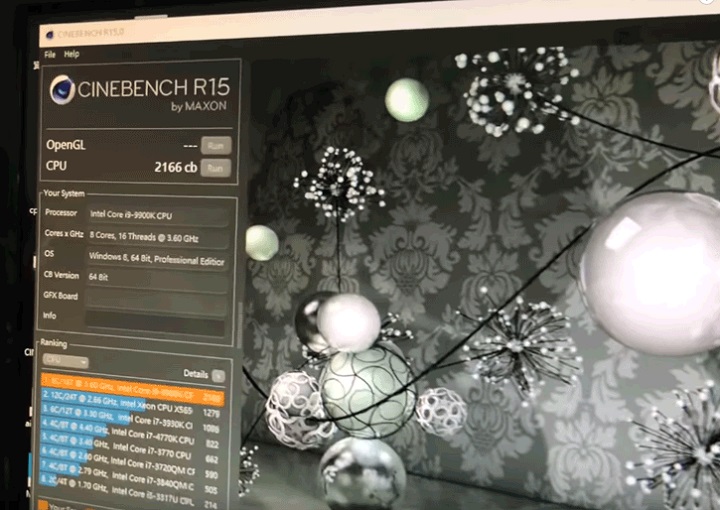This screenshot has width=720, height=510.
Task: Click the Cores x GHz field
Action: [158, 237]
